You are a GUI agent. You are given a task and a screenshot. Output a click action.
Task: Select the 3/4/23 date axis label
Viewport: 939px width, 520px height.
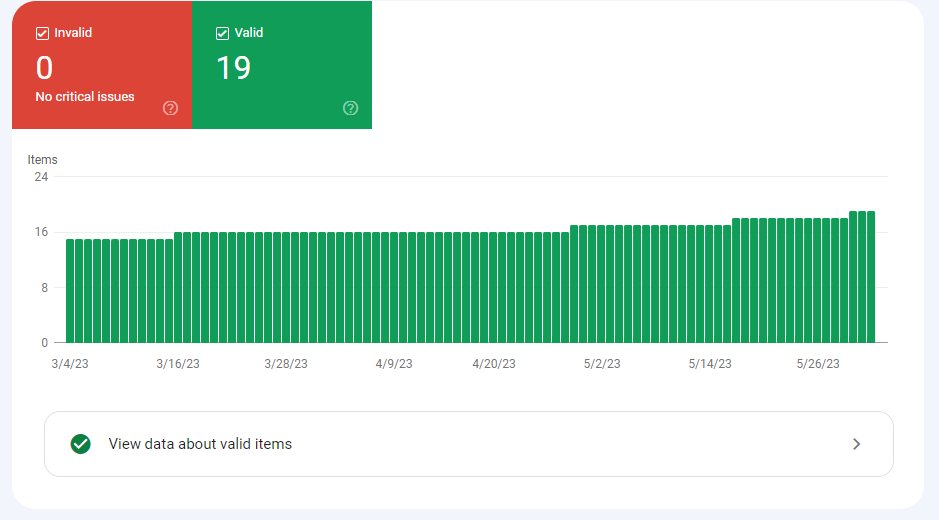pyautogui.click(x=69, y=364)
